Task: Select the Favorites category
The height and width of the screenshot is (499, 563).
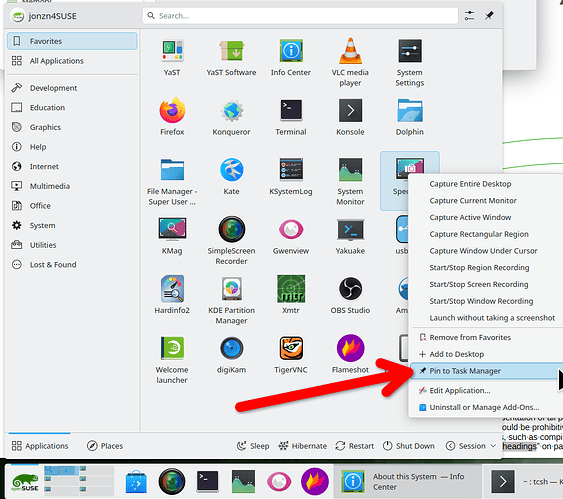Action: [x=72, y=41]
